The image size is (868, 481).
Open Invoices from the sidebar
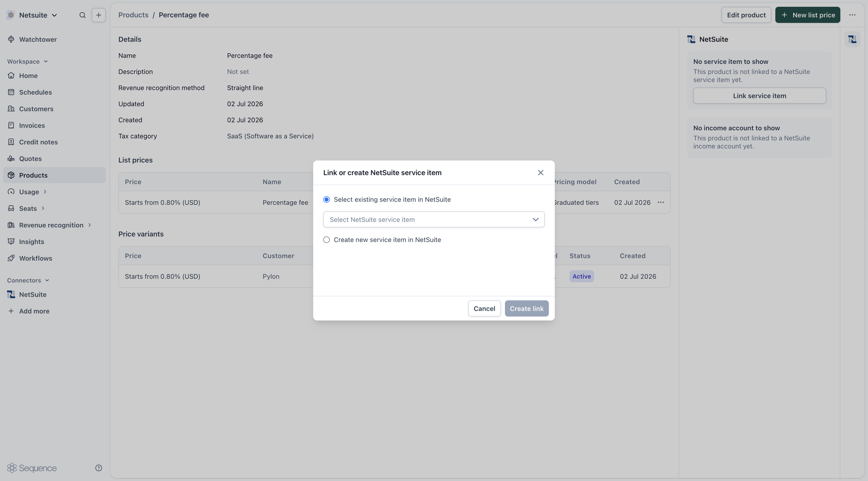point(32,125)
